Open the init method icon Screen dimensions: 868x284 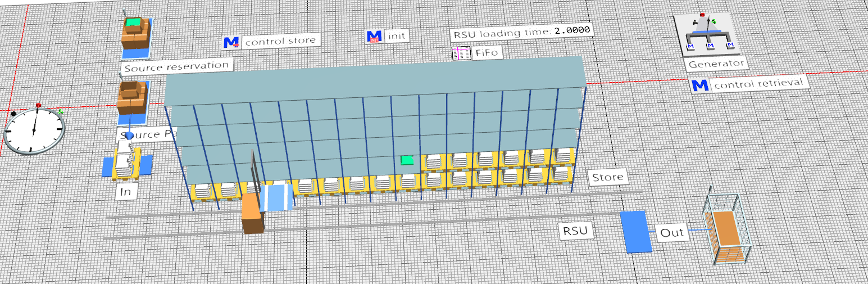click(374, 37)
